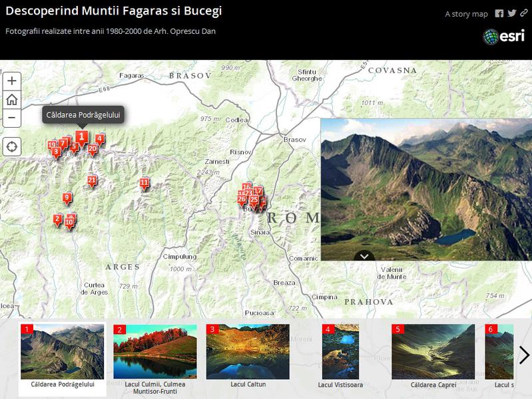Click the 'Căldarea Caprei' thumbnail caption

coord(433,385)
